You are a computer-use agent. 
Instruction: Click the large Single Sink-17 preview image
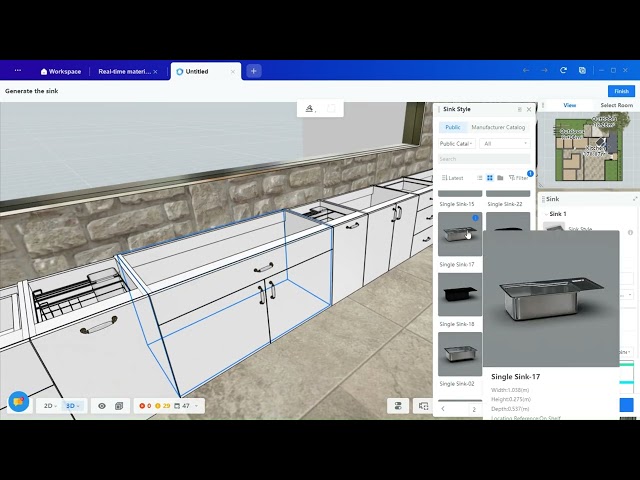(x=551, y=299)
